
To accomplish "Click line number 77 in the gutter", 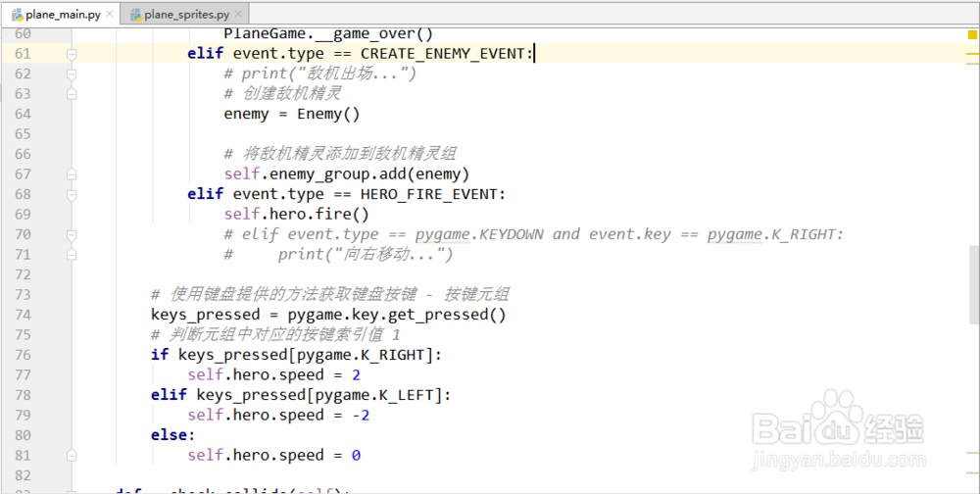I will [24, 375].
